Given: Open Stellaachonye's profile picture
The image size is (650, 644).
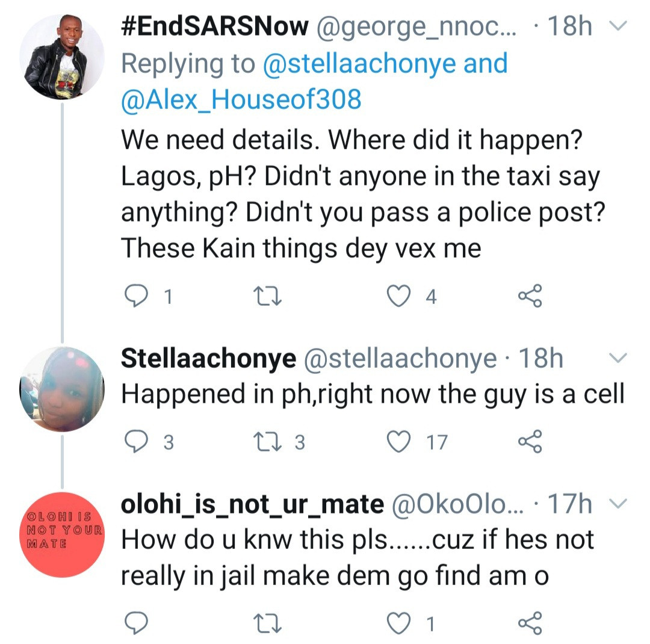Looking at the screenshot, I should (62, 389).
